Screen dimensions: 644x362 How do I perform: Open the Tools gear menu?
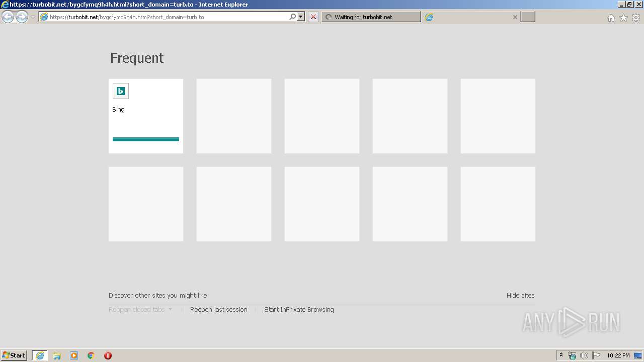coord(636,18)
